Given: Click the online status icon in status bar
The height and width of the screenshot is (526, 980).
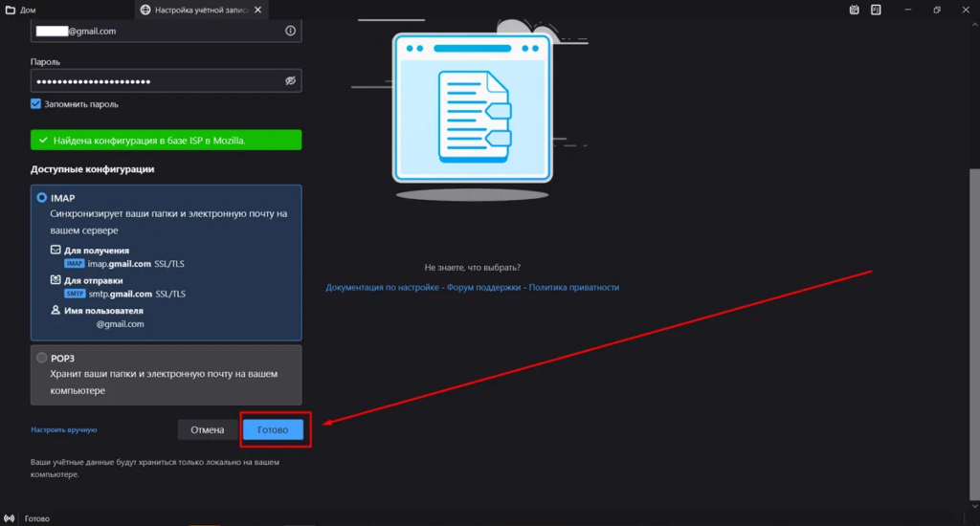Looking at the screenshot, I should coord(10,518).
